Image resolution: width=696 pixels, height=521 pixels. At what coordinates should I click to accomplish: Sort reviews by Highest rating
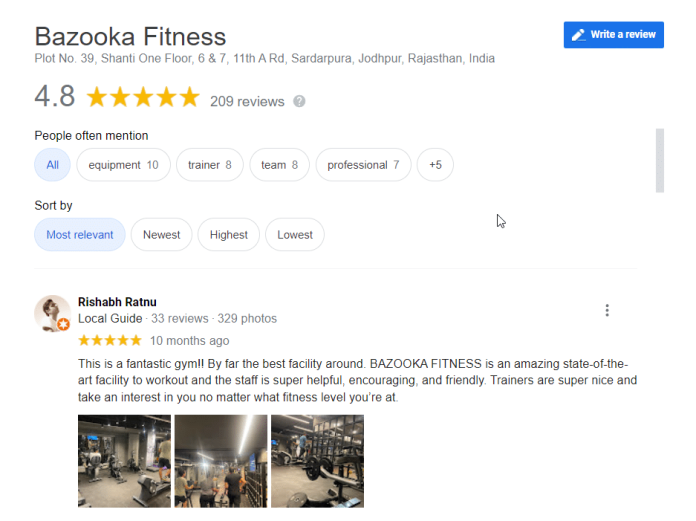(229, 234)
